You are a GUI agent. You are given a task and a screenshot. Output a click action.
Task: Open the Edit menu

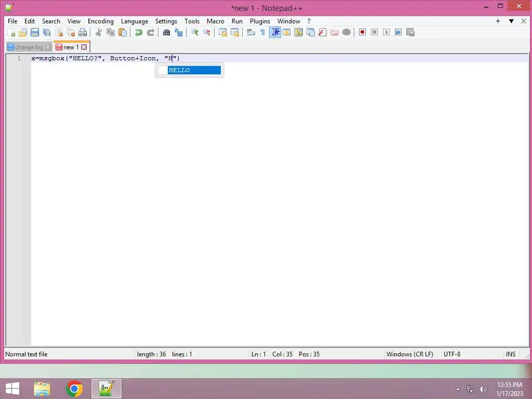point(30,21)
